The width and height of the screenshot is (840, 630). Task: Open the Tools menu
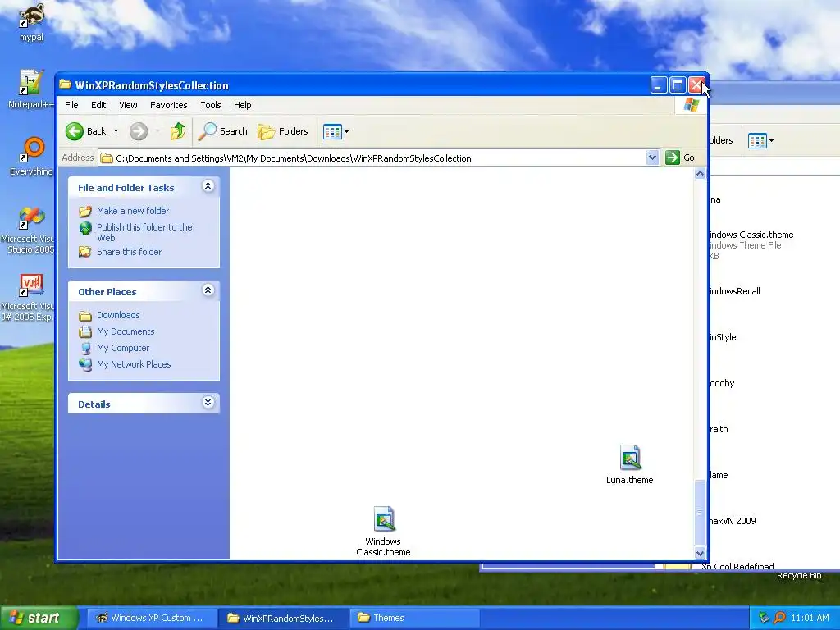211,105
